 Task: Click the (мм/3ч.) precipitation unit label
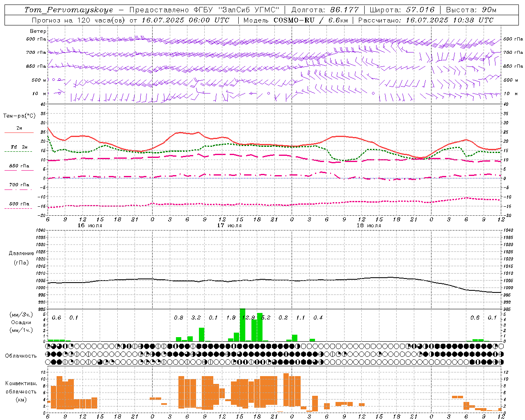click(21, 315)
